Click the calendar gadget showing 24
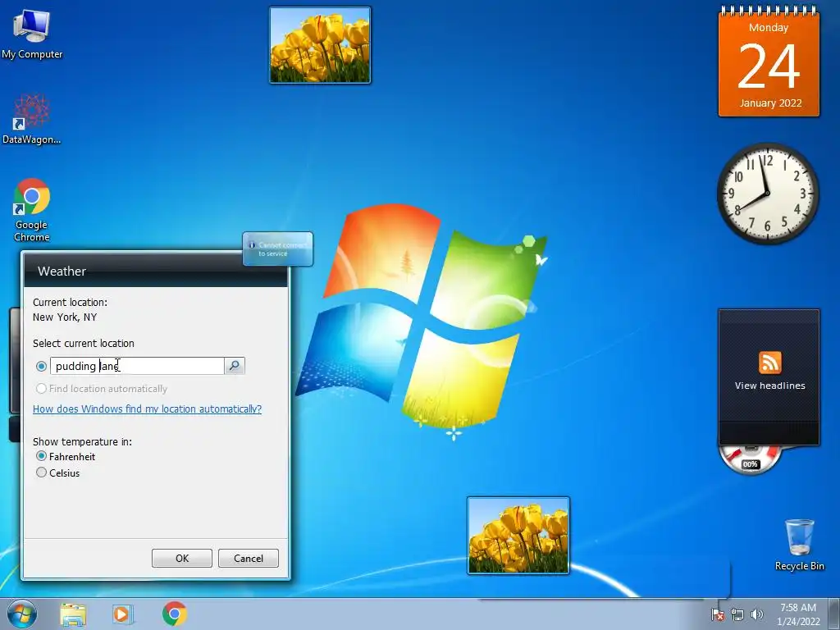840x630 pixels. point(769,62)
